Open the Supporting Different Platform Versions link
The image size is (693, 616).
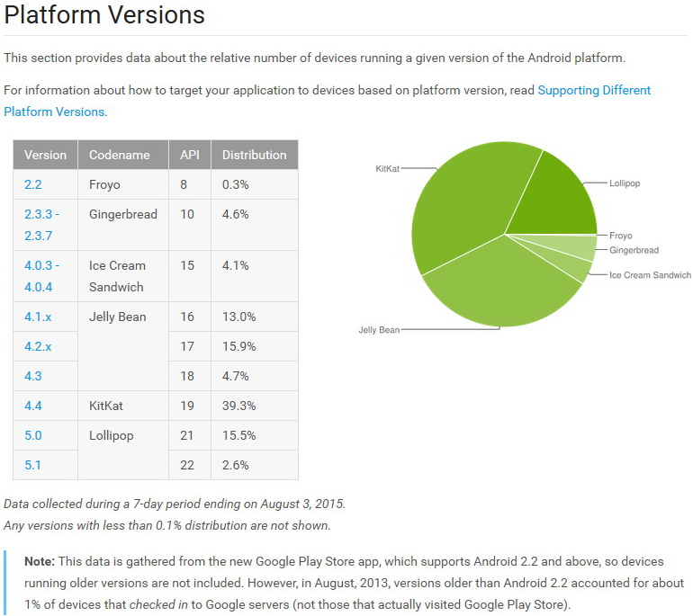tap(594, 91)
